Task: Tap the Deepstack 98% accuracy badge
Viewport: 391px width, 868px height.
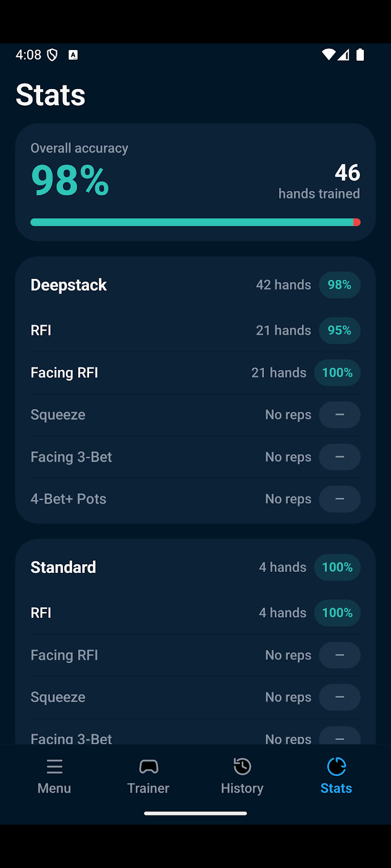Action: tap(339, 285)
